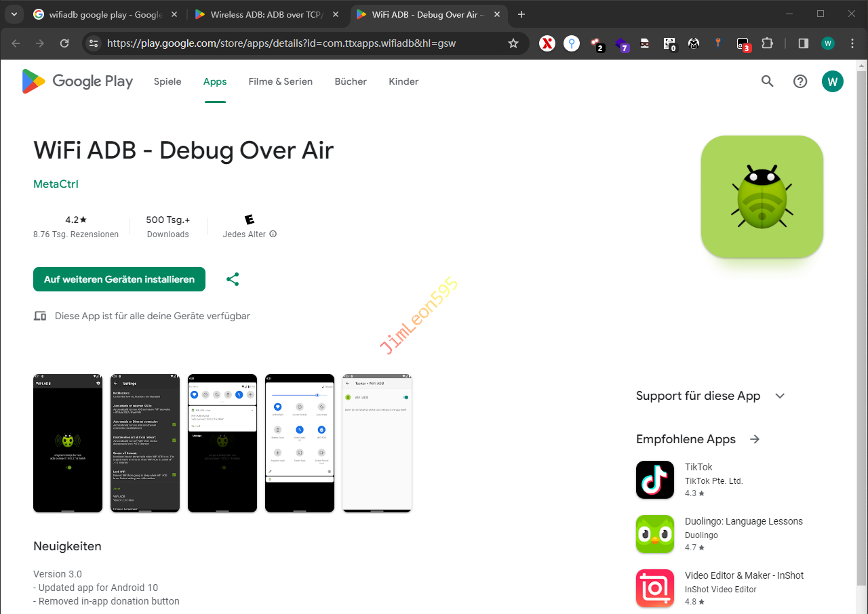Open Empfohlene Apps arrow

pos(755,439)
